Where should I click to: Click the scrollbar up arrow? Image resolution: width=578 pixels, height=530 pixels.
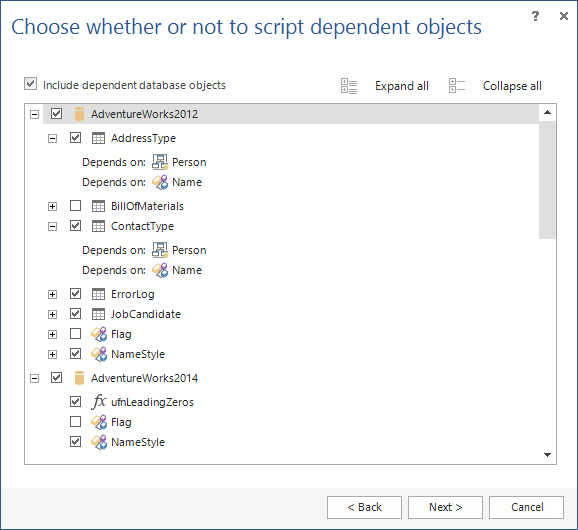[547, 112]
